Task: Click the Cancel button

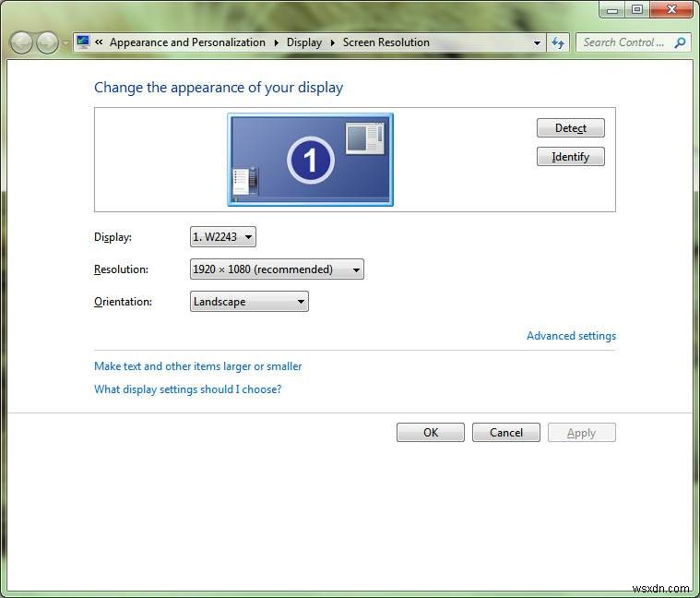Action: pyautogui.click(x=505, y=432)
